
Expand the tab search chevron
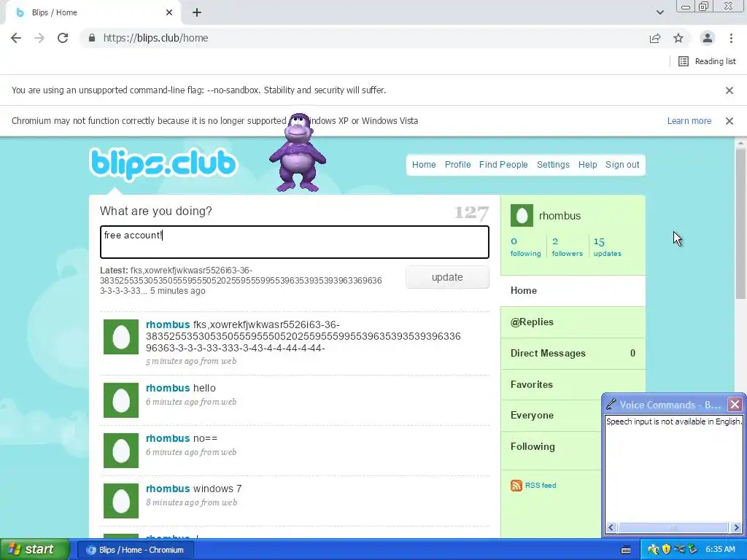(659, 12)
